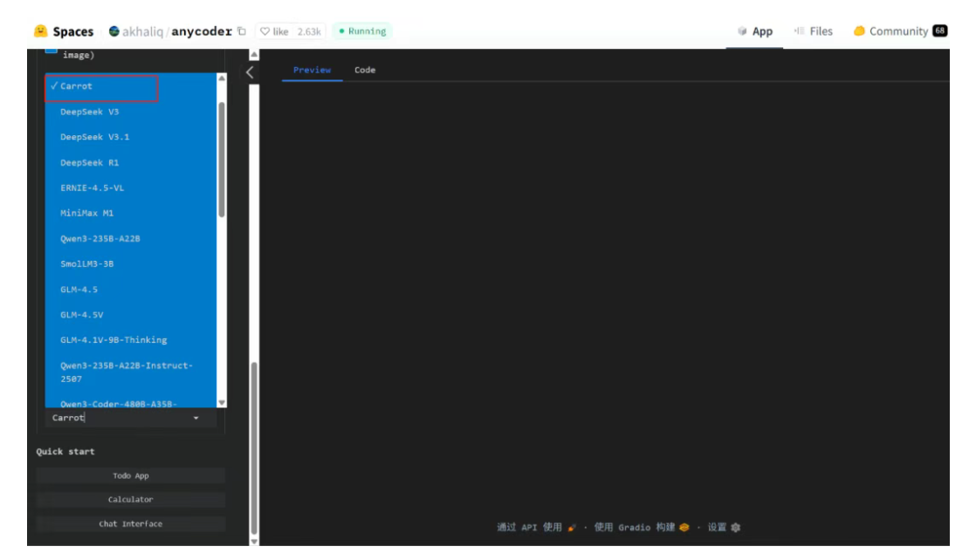Select DeepSeek V3 model option
Viewport: 969px width, 560px height.
[131, 112]
